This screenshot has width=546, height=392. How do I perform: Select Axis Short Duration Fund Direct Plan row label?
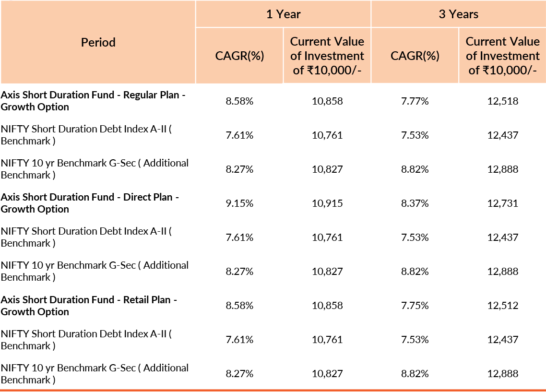[x=89, y=203]
